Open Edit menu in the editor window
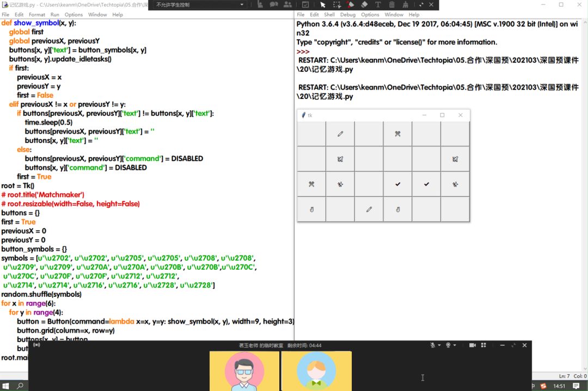The width and height of the screenshot is (588, 391). point(19,15)
